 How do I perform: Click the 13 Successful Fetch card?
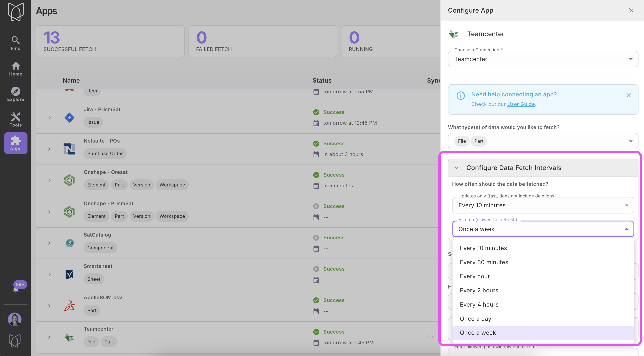(110, 41)
